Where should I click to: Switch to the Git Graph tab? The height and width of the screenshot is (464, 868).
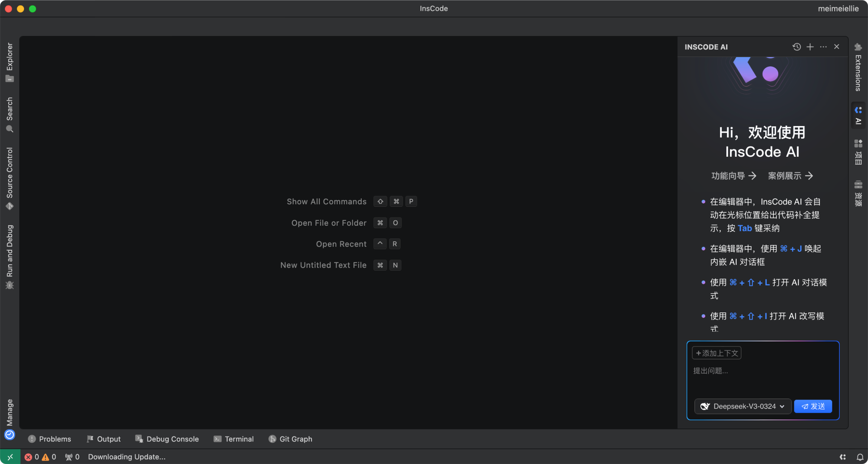pyautogui.click(x=290, y=439)
